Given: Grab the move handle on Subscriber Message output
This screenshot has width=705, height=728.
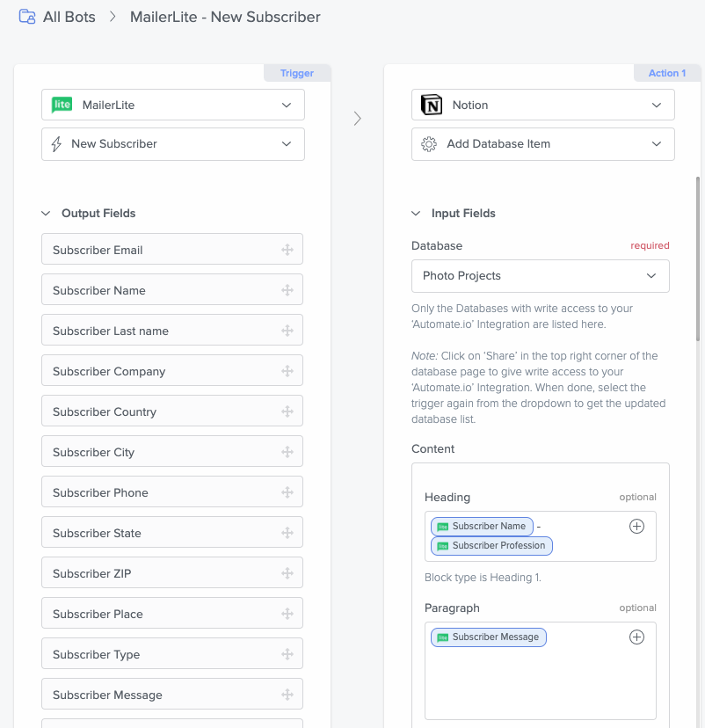Looking at the screenshot, I should pyautogui.click(x=287, y=695).
